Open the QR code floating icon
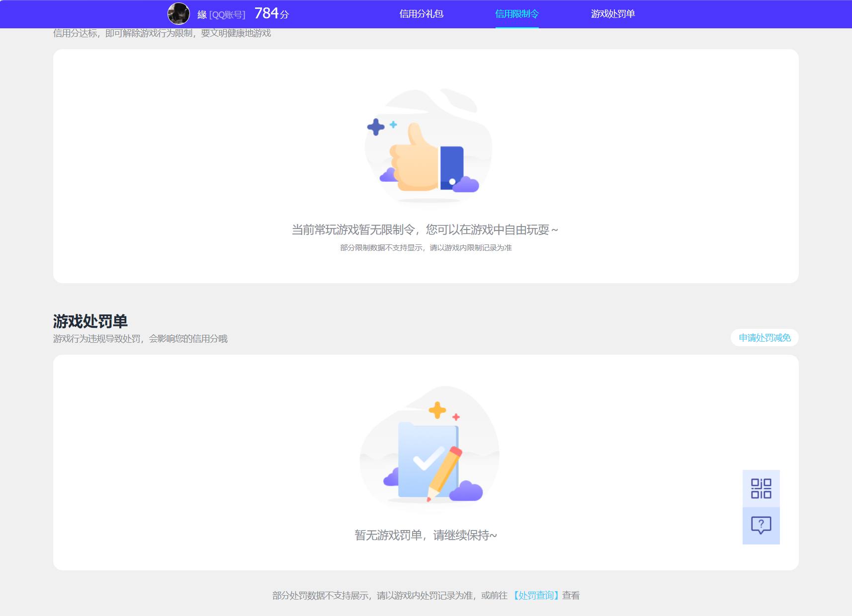The height and width of the screenshot is (616, 852). tap(761, 488)
